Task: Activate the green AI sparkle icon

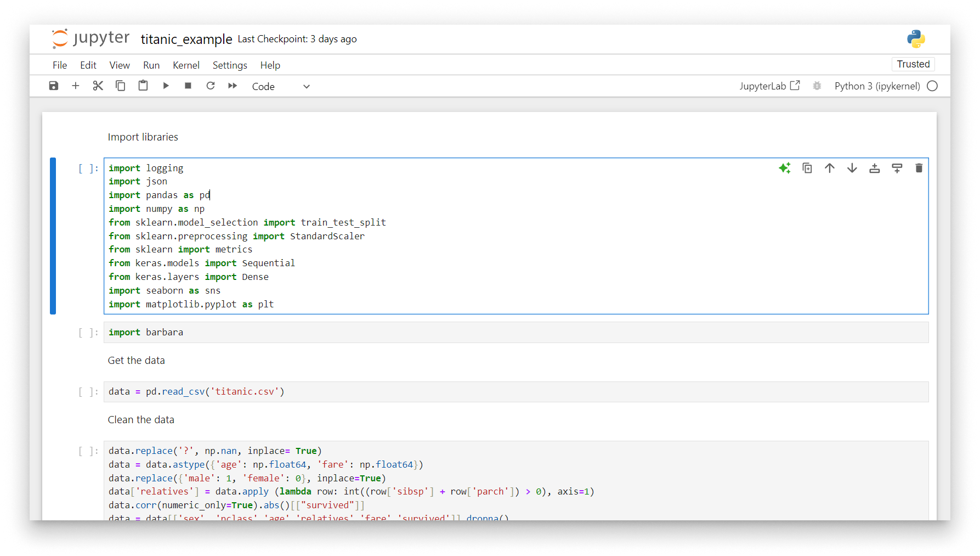Action: [x=785, y=168]
